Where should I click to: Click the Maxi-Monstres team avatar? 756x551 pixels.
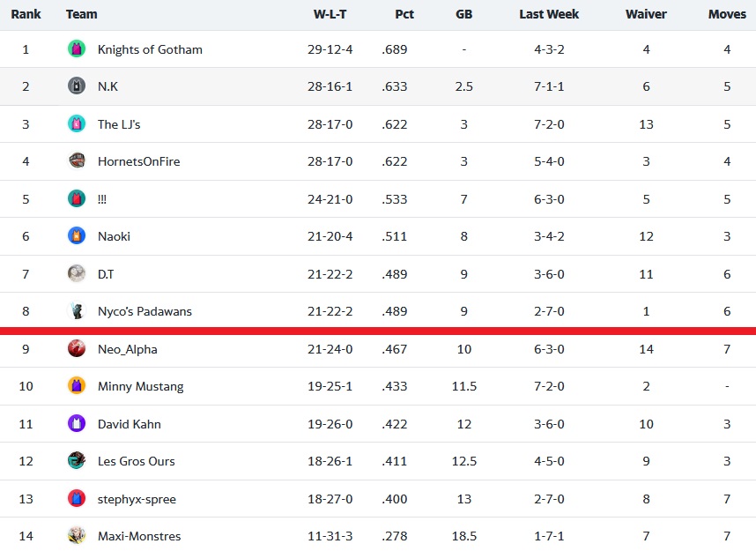point(76,535)
